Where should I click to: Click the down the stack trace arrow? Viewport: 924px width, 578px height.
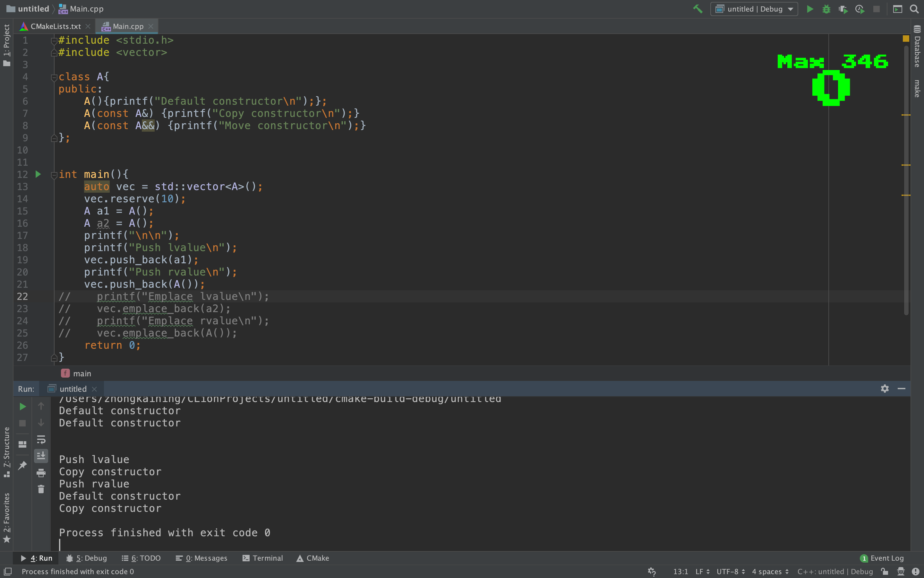[41, 422]
